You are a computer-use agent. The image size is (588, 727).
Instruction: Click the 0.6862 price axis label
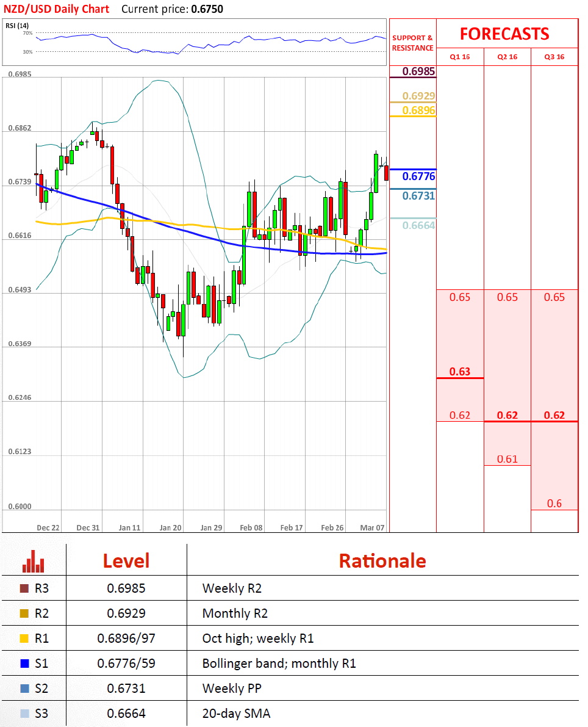coord(20,128)
